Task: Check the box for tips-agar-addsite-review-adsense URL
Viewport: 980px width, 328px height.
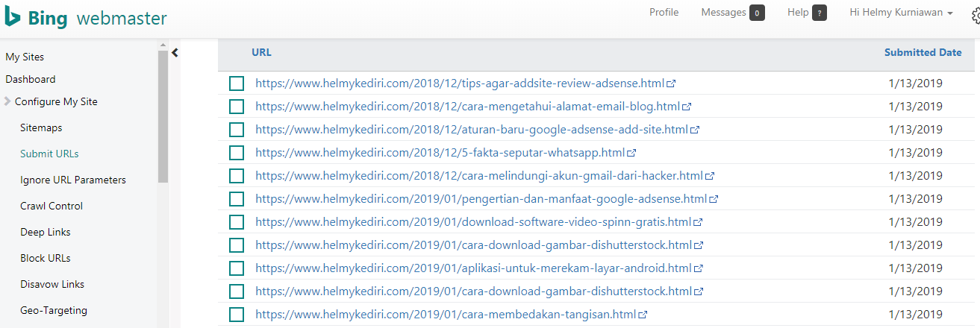Action: [237, 83]
